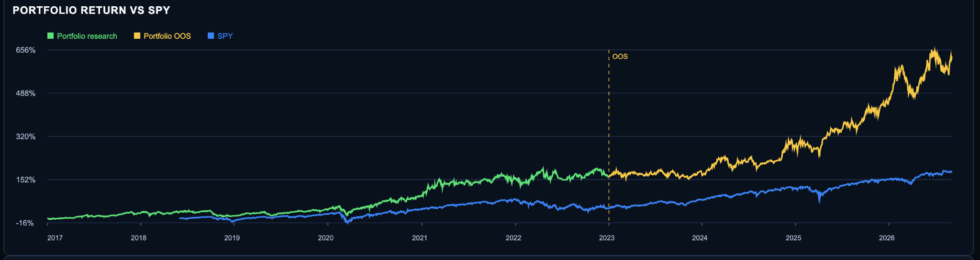Toggle the Portfolio OOS legend entry
The height and width of the screenshot is (260, 980).
pos(162,36)
